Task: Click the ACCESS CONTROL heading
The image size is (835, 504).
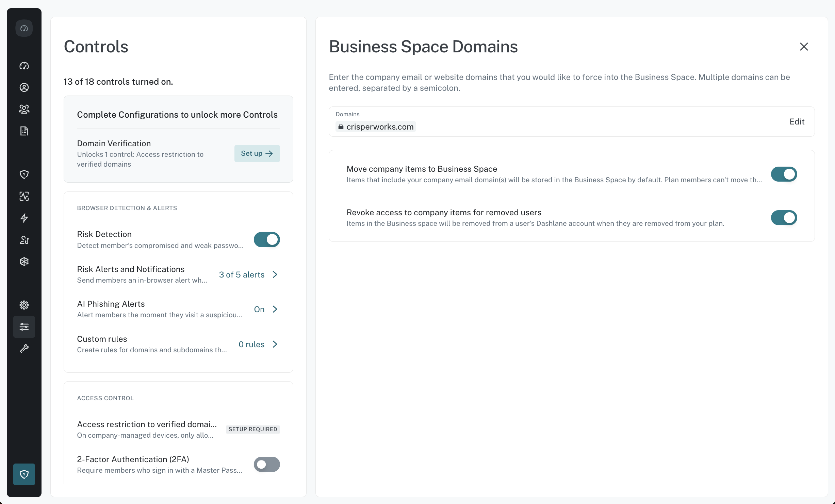Action: [105, 398]
